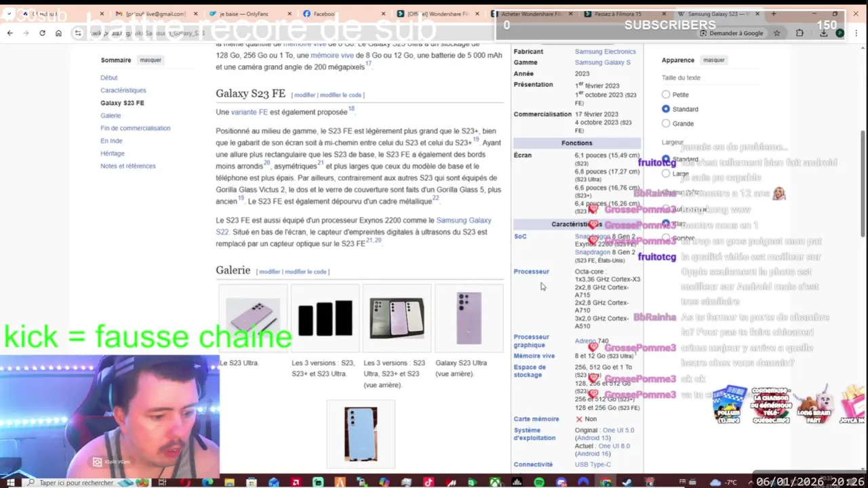Click modifier le code next to Galerie heading

306,272
